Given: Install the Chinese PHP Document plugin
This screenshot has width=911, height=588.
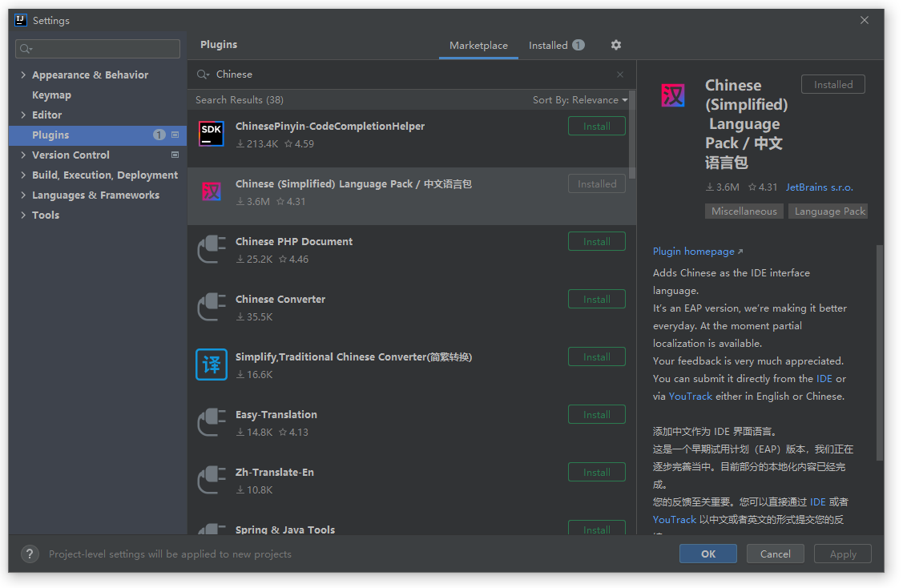Looking at the screenshot, I should 596,242.
